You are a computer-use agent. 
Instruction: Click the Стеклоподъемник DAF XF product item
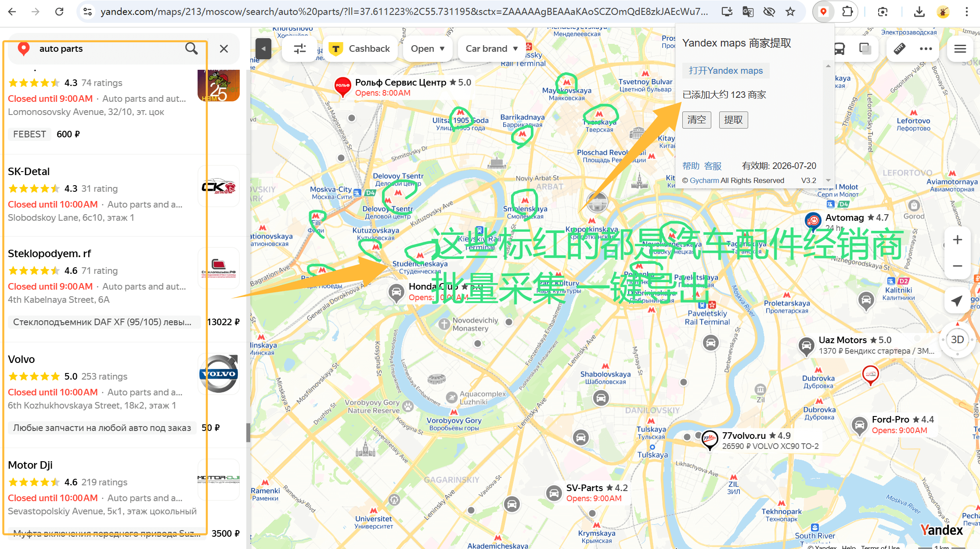(x=104, y=322)
